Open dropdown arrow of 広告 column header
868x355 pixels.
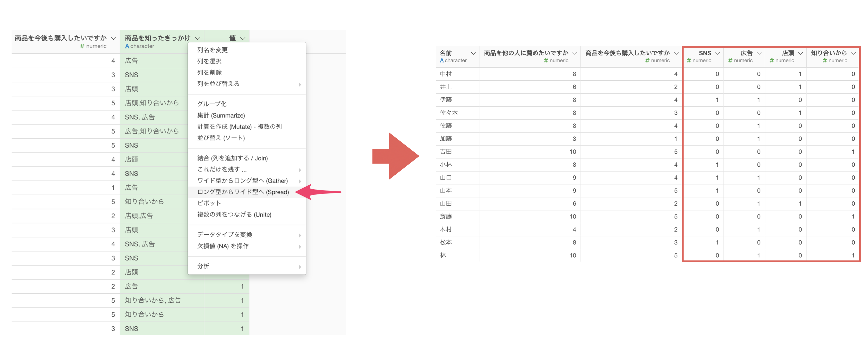[x=759, y=53]
